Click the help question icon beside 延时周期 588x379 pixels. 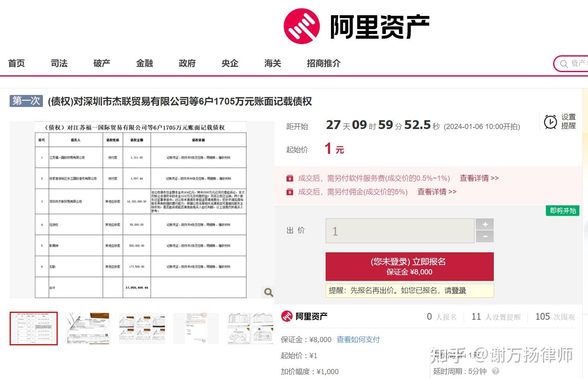tap(496, 371)
